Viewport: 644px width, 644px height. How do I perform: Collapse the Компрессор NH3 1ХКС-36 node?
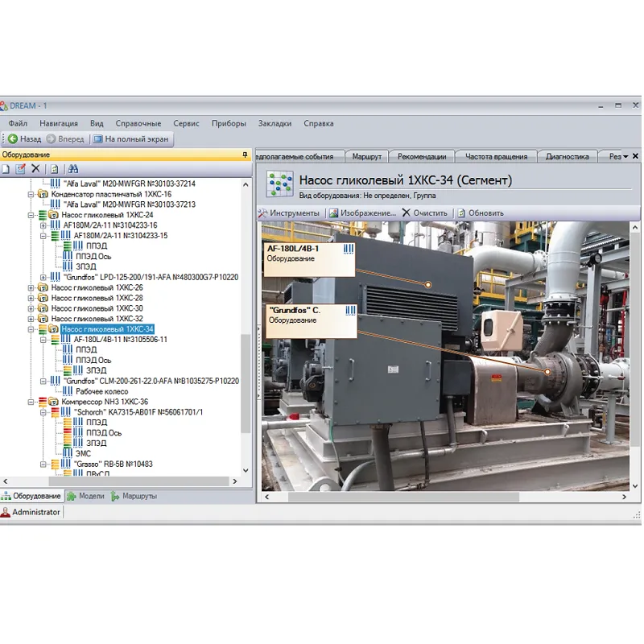click(31, 402)
